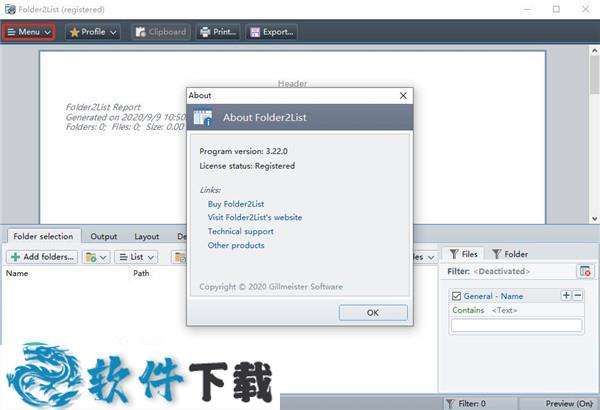Remove filter condition with minus button
The height and width of the screenshot is (410, 600).
click(578, 295)
